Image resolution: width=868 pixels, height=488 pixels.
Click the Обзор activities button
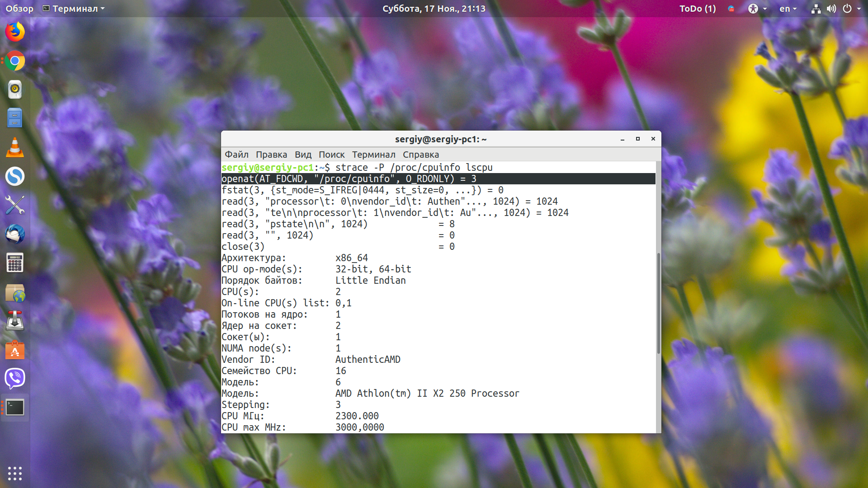[x=19, y=9]
